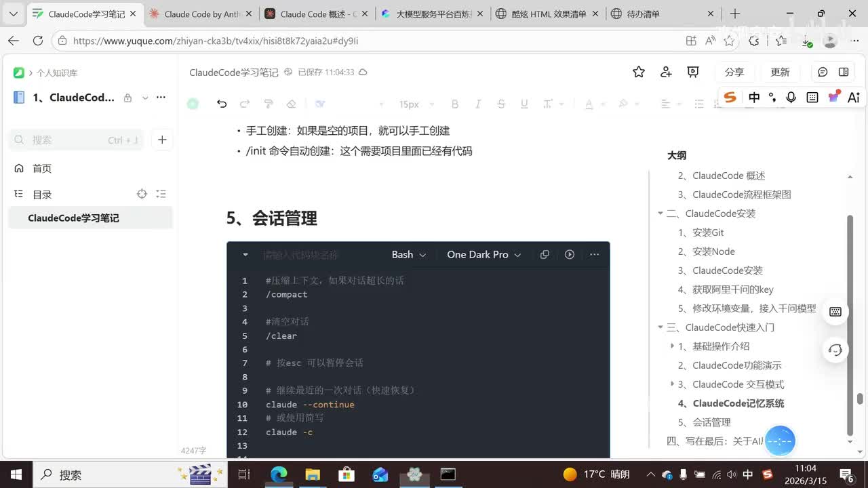
Task: Jump to 4、获取阿里千问的key in outline
Action: tap(726, 289)
